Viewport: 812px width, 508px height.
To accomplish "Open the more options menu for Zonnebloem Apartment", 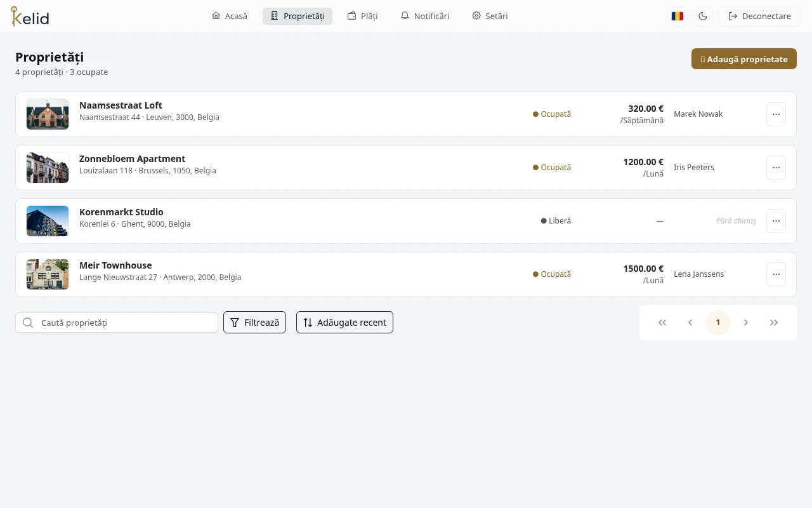I will click(x=776, y=168).
